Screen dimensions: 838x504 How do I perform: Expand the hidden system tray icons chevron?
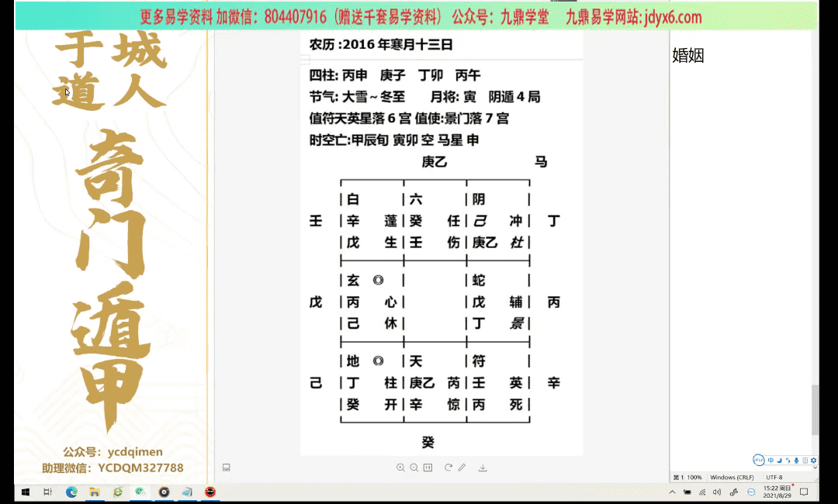click(672, 492)
